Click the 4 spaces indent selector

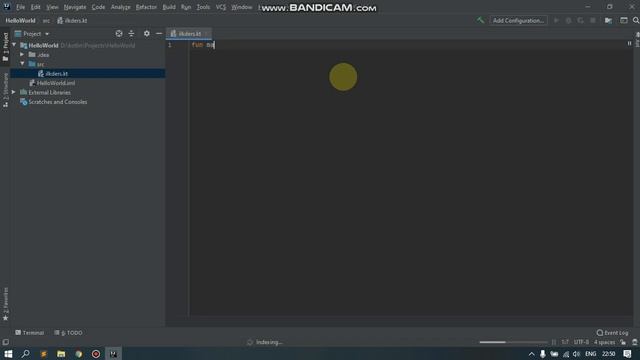coord(604,342)
